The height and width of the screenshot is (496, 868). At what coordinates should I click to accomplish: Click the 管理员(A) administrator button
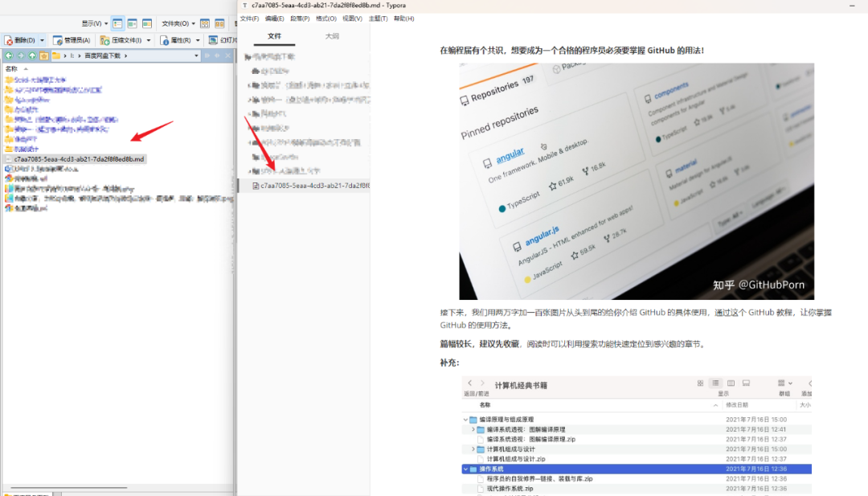[72, 40]
